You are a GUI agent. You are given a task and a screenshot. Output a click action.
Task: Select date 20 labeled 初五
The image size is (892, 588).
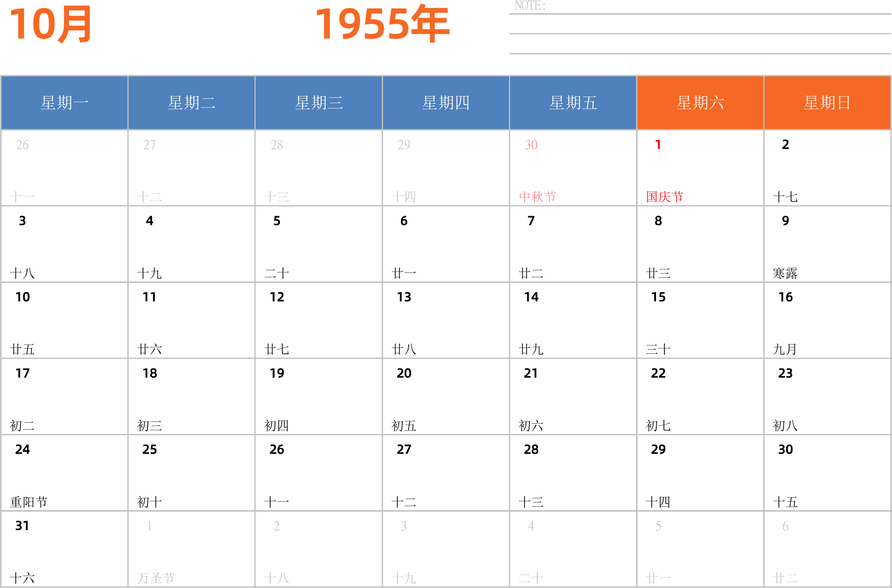click(x=446, y=397)
